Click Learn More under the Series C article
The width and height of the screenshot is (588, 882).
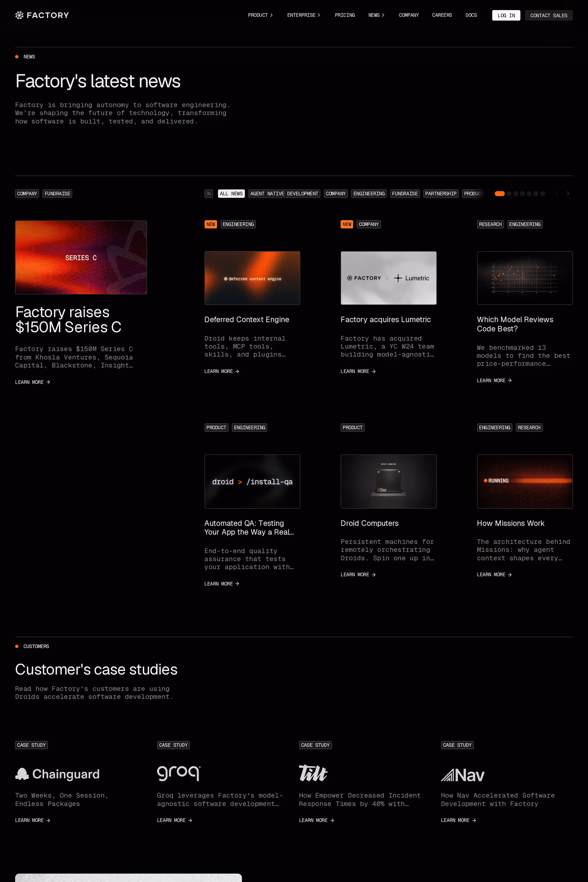[33, 382]
